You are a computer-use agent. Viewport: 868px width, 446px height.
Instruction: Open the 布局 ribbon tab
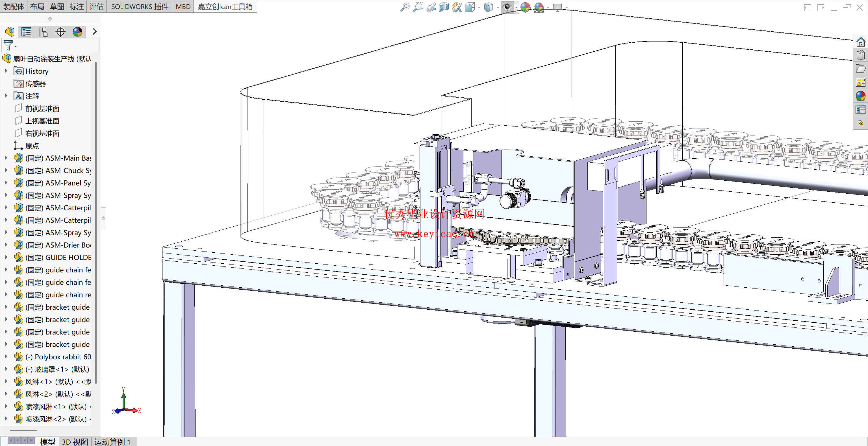pyautogui.click(x=37, y=7)
